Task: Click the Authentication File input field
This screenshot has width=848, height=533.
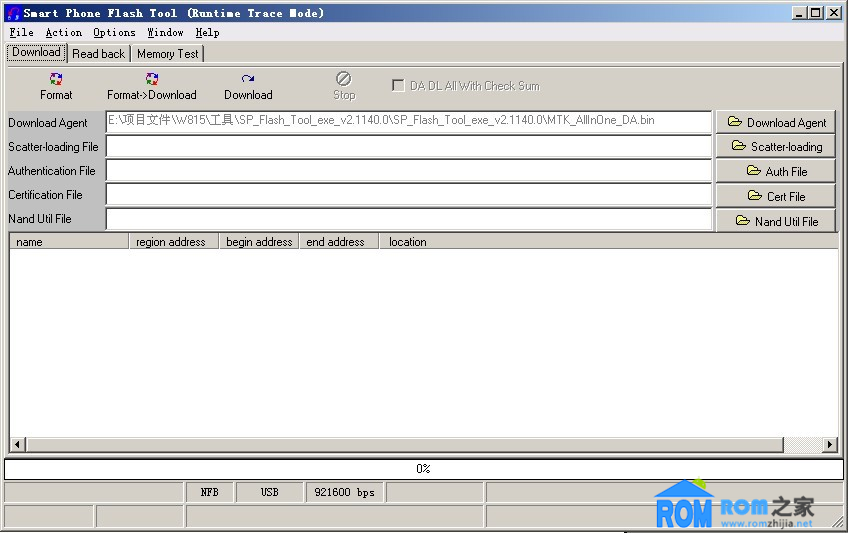Action: pos(409,170)
